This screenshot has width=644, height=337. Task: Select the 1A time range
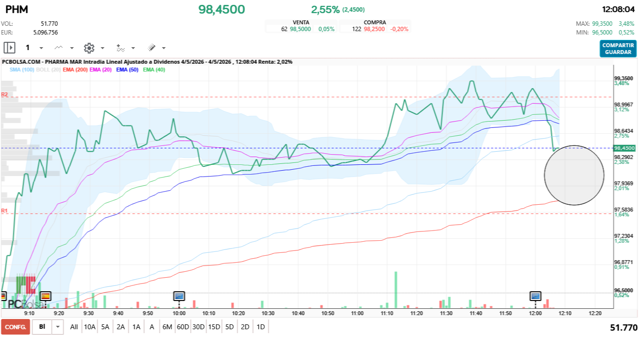click(136, 327)
